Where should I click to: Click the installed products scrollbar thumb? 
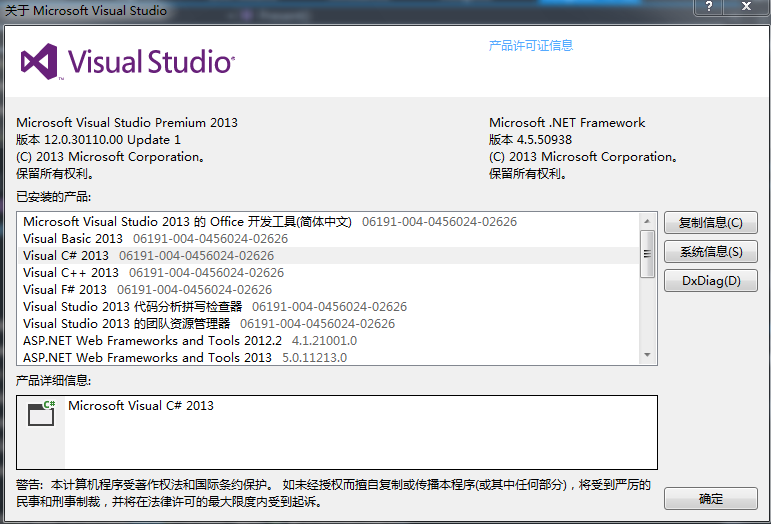pos(647,254)
